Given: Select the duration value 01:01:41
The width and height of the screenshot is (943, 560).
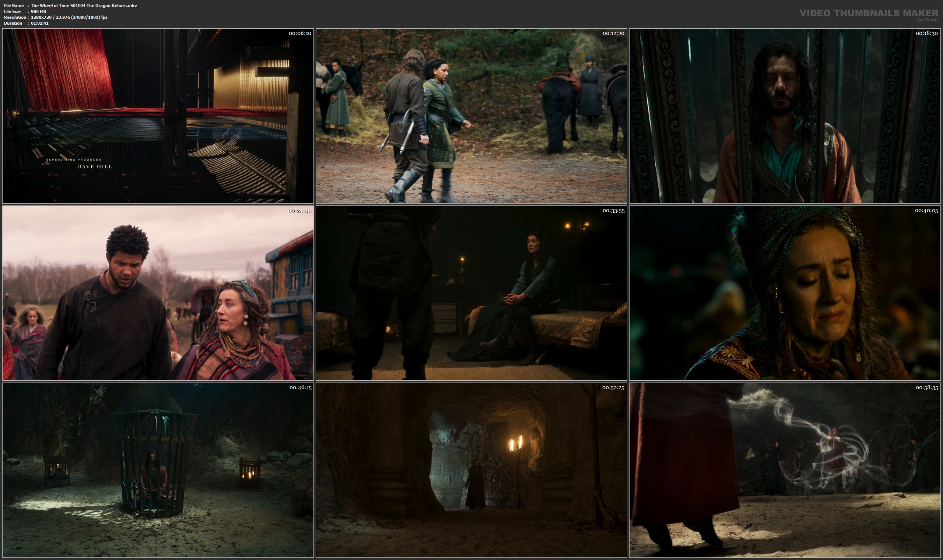Looking at the screenshot, I should click(x=40, y=23).
